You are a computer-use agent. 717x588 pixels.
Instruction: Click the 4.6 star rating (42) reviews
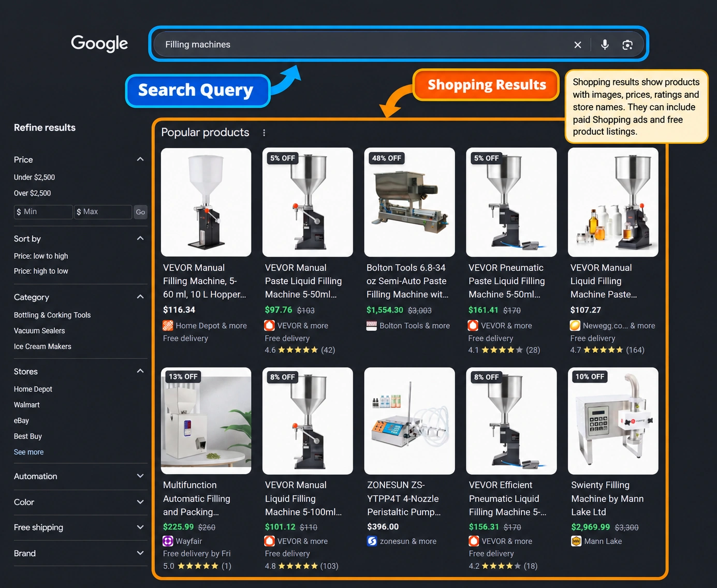(300, 350)
